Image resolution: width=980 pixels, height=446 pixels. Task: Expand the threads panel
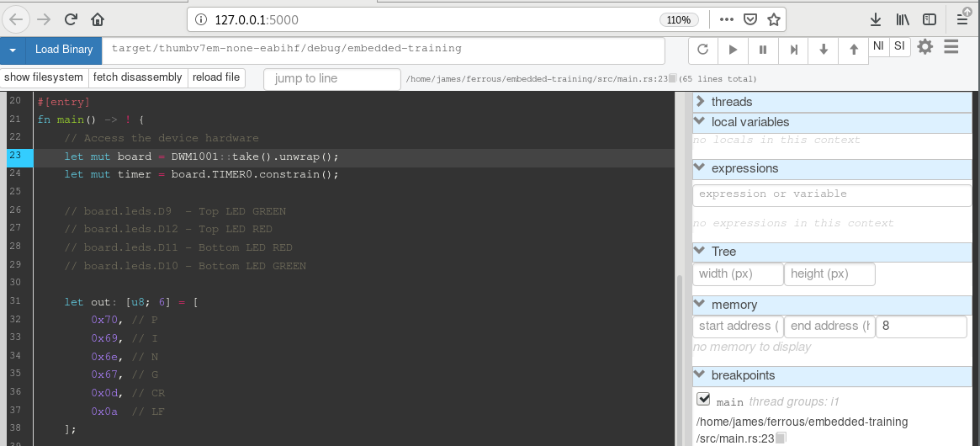(700, 102)
